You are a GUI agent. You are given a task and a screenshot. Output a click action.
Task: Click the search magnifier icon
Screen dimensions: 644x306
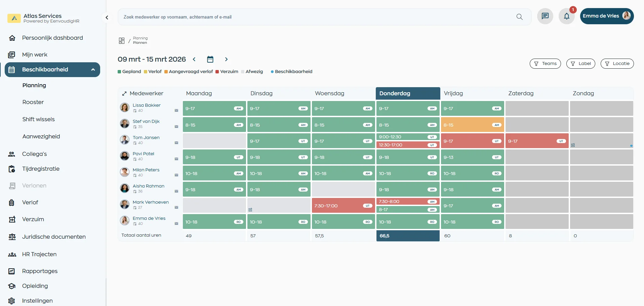pyautogui.click(x=520, y=16)
